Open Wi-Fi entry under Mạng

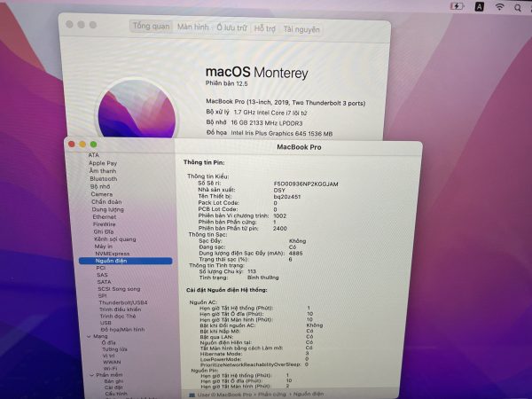point(110,367)
